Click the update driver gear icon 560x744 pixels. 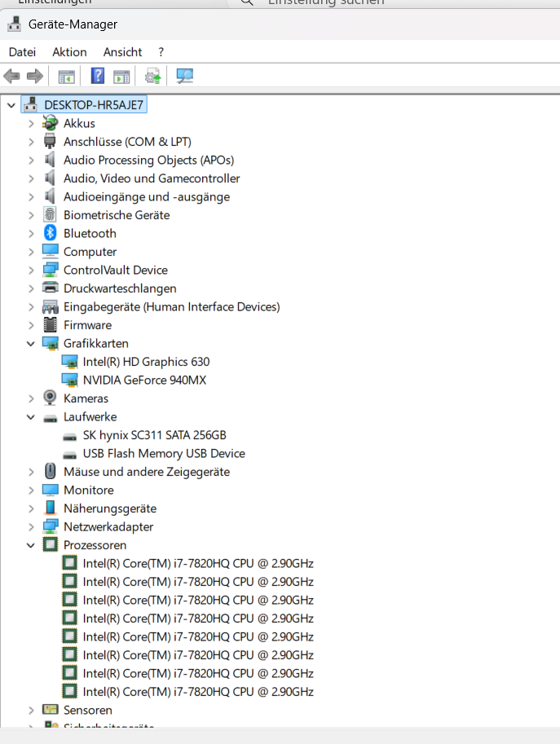pos(152,76)
